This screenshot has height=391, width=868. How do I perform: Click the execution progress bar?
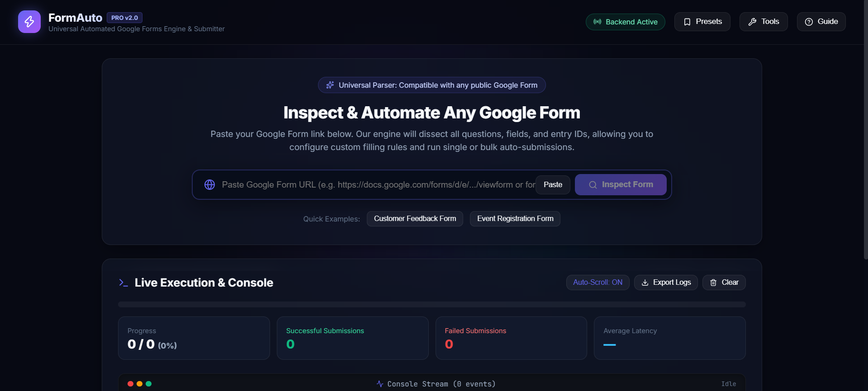pyautogui.click(x=432, y=304)
